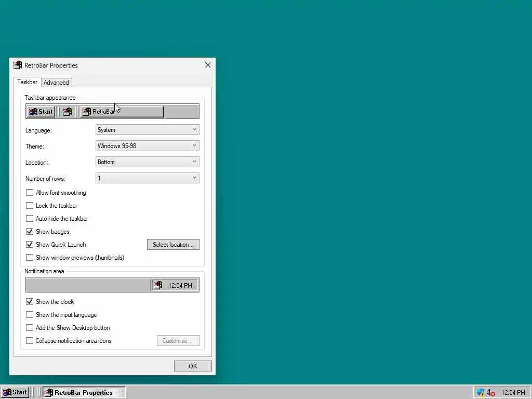532x399 pixels.
Task: Click the Language: label
Action: pyautogui.click(x=38, y=130)
